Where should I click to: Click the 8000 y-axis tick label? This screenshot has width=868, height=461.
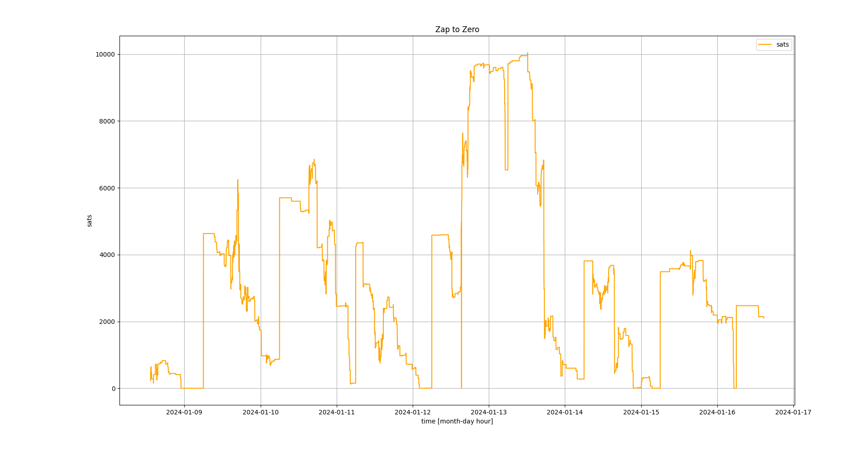[107, 121]
